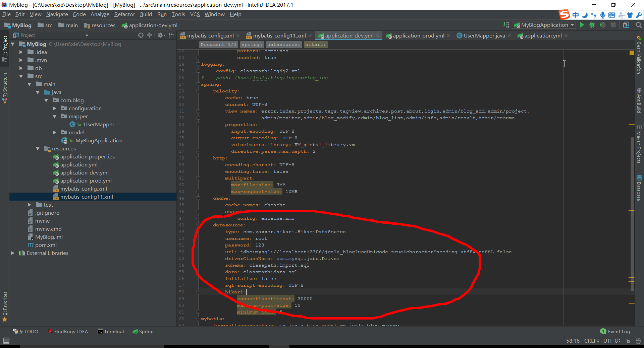The image size is (644, 348).
Task: Select MyBlogApplication class in tree
Action: coord(99,141)
